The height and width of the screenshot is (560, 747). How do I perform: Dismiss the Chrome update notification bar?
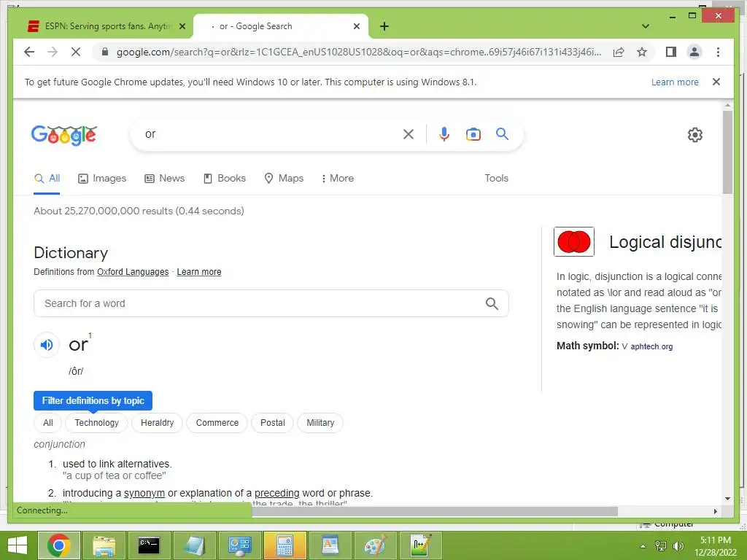716,82
